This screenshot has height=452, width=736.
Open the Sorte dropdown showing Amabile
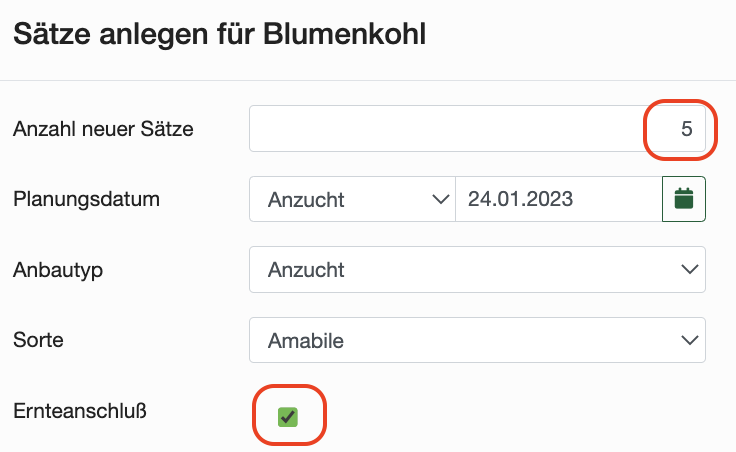click(477, 340)
